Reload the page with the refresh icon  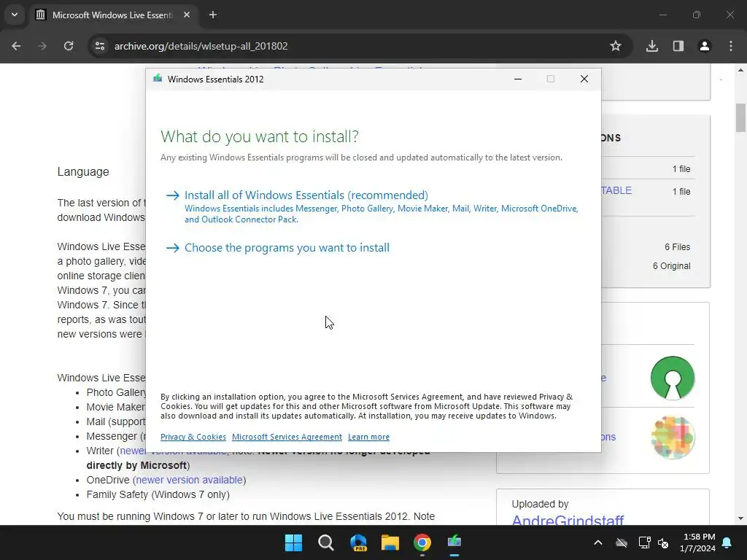point(69,46)
